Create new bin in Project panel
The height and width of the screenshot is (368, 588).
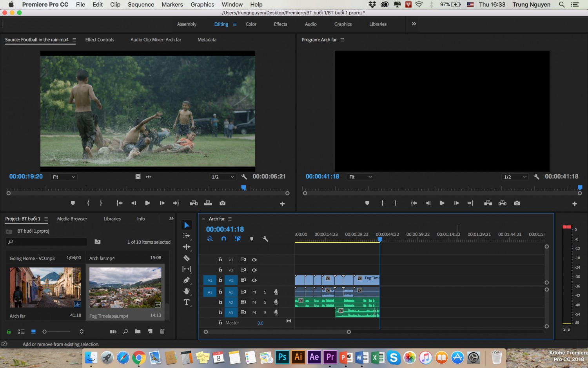point(138,332)
